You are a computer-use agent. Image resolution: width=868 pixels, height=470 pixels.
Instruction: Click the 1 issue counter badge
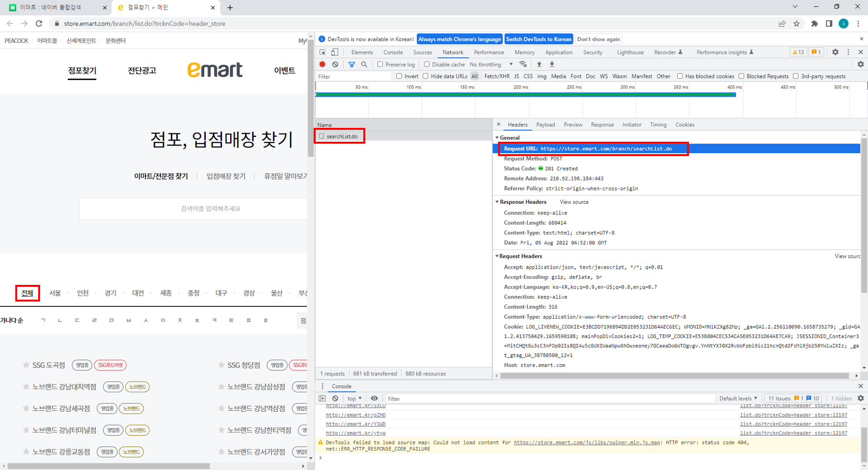coord(816,52)
